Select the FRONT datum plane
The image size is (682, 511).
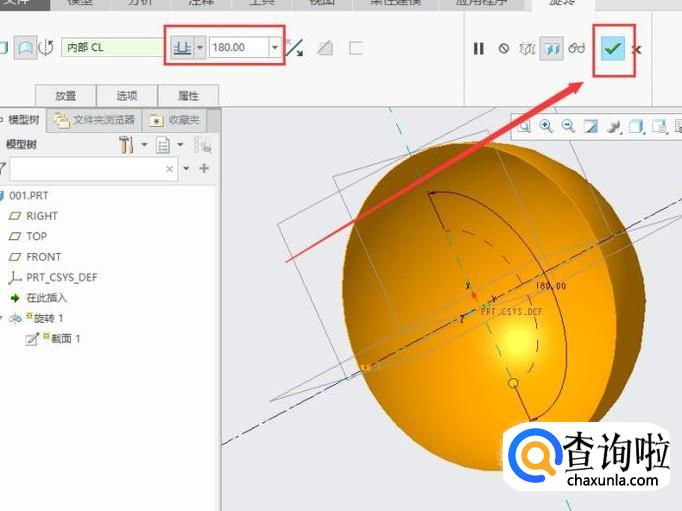coord(43,257)
